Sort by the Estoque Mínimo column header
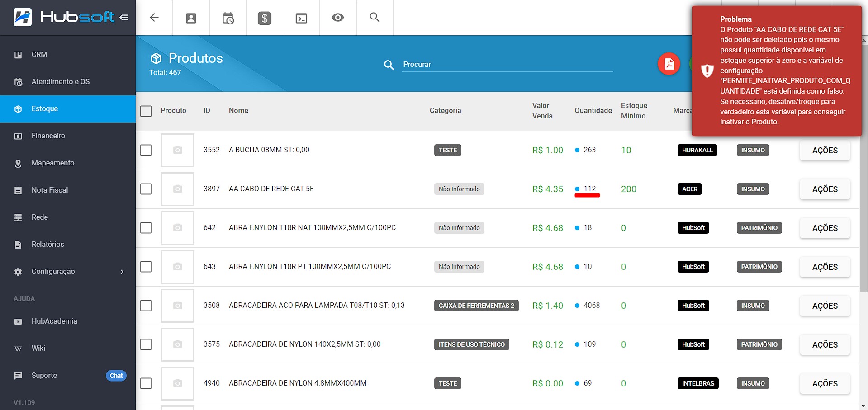This screenshot has height=410, width=868. [634, 111]
